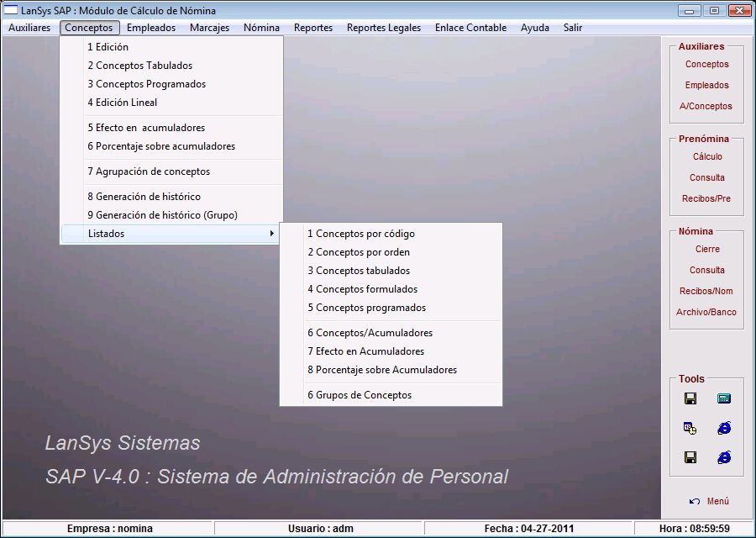This screenshot has width=756, height=538.
Task: Choose 6 Grupos de Conceptos listing
Action: pyautogui.click(x=391, y=395)
